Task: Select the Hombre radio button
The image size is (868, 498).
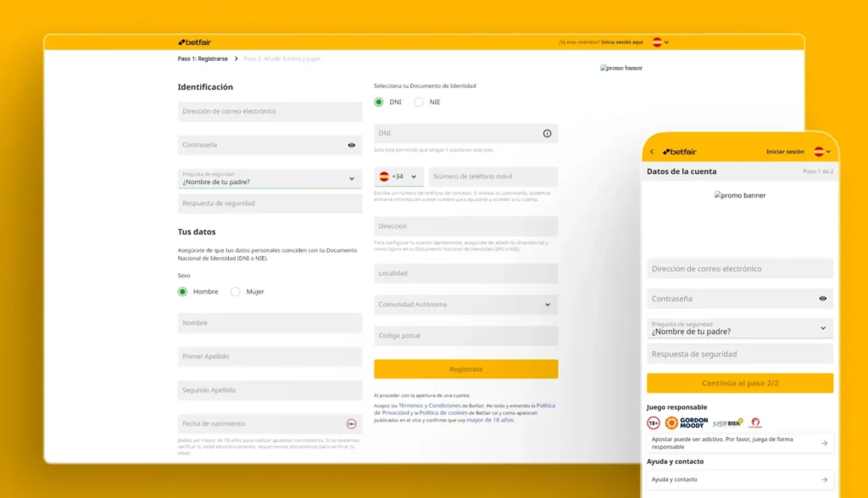Action: tap(183, 291)
